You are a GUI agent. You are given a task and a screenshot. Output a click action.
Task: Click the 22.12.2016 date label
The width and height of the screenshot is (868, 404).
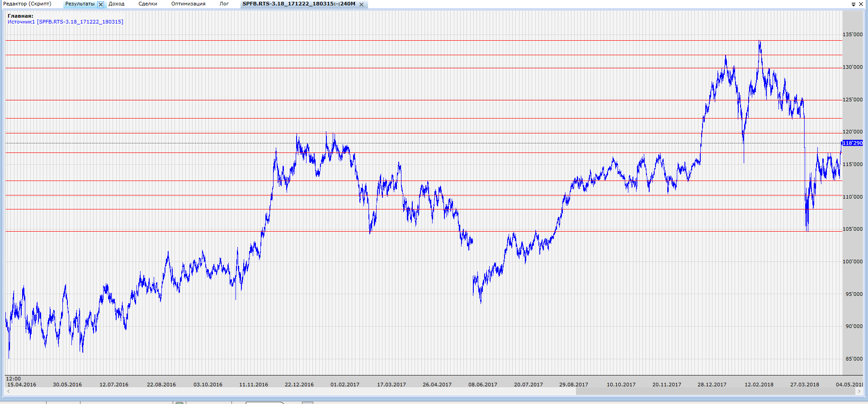coord(299,385)
